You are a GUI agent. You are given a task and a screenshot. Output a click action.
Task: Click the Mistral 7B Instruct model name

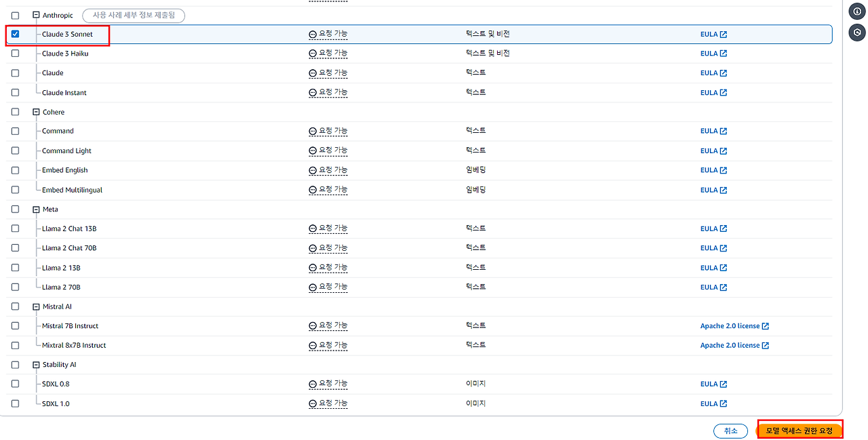coord(70,326)
